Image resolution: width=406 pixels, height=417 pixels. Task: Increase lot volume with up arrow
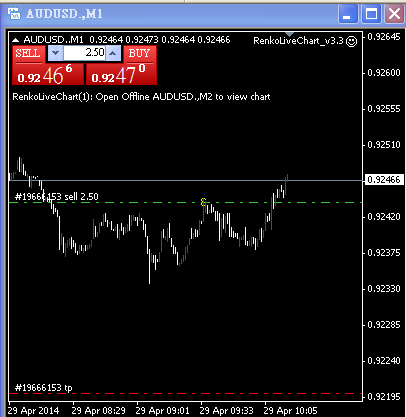[x=113, y=53]
